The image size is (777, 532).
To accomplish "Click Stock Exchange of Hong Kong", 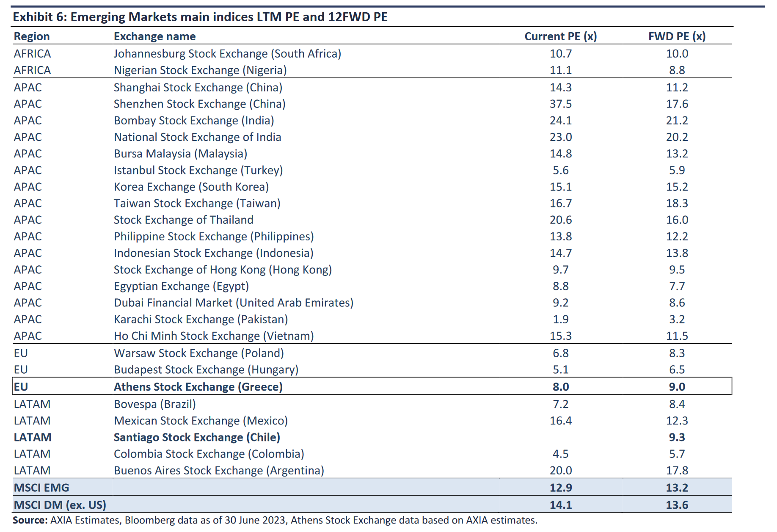I will [x=223, y=270].
